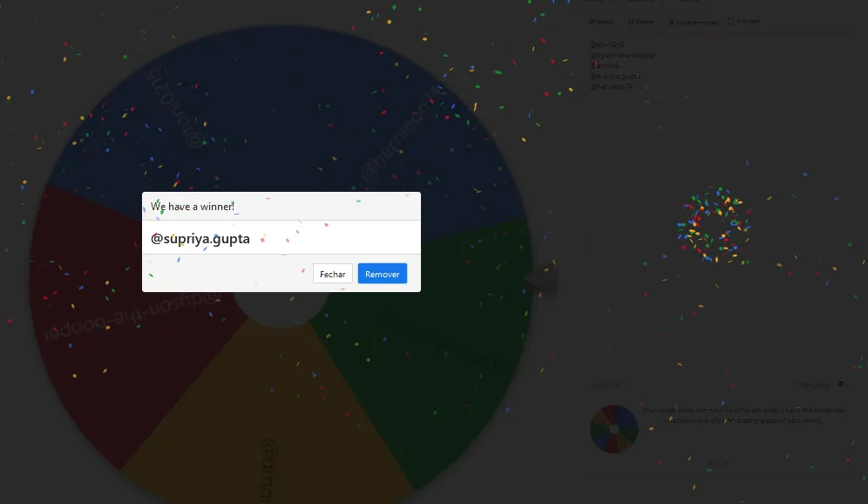Screen dimensions: 868x504
Task: Tick the dimmed Avançado checkbox
Action: coord(730,21)
